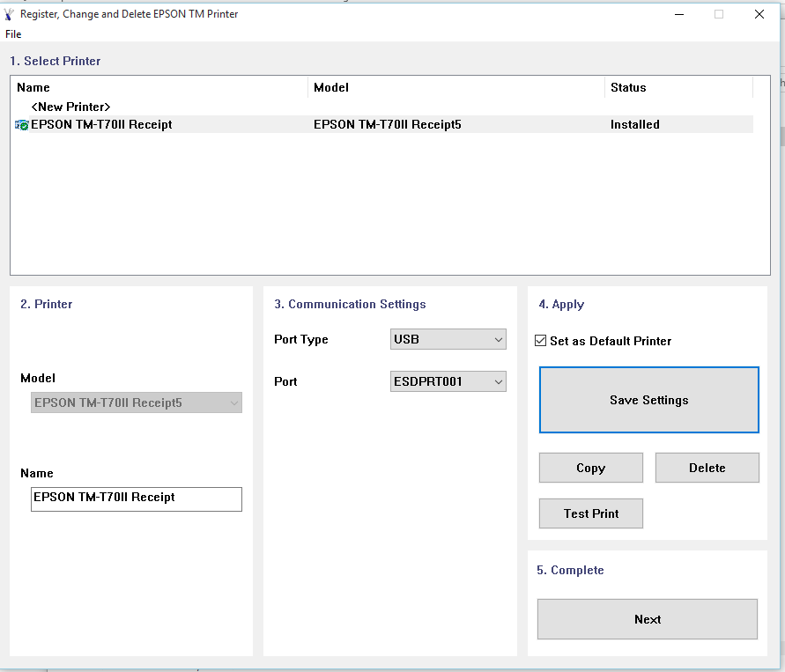Open the Port Type dropdown showing USB
The height and width of the screenshot is (672, 785).
(448, 339)
